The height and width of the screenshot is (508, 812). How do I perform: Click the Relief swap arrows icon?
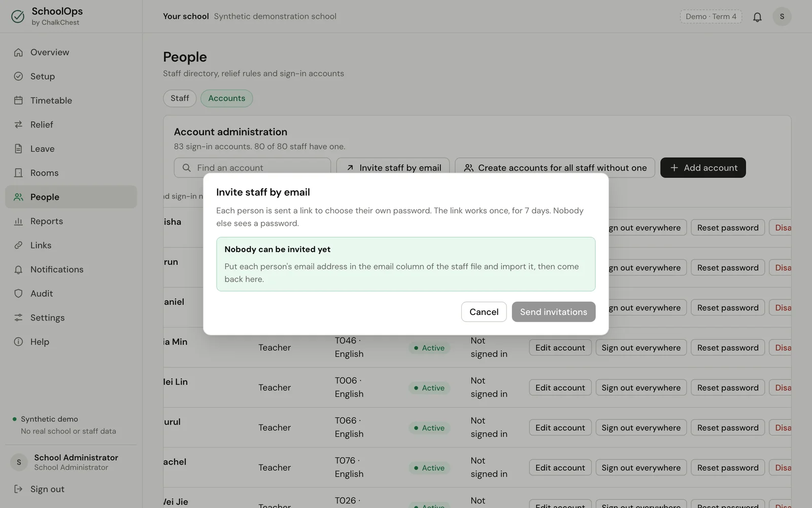18,124
